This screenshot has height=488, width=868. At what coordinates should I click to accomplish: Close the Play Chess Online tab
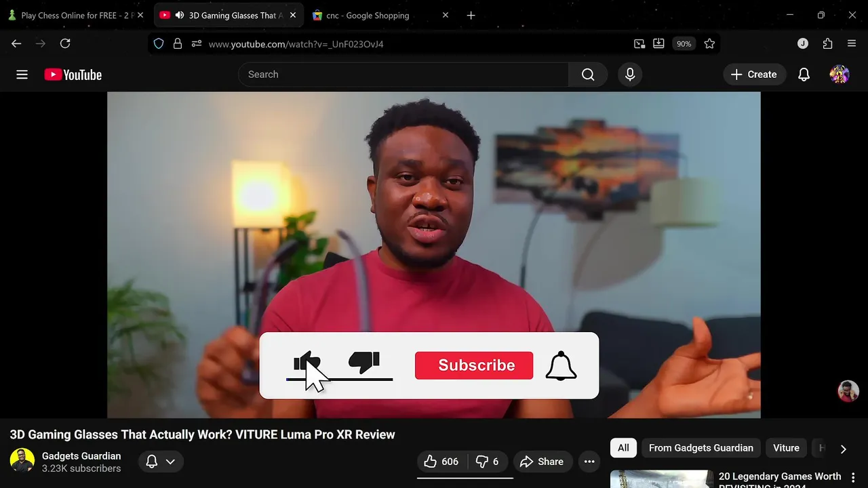(x=140, y=15)
